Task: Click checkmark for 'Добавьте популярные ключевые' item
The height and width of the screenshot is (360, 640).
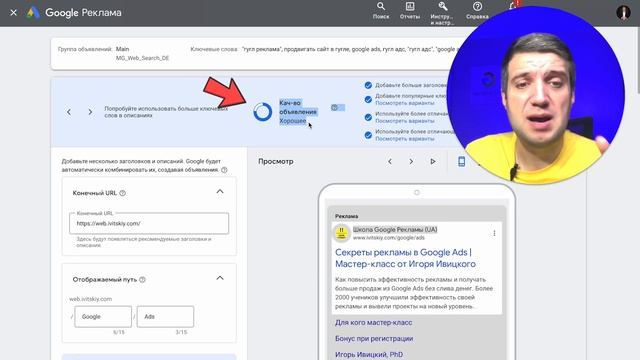Action: click(x=368, y=100)
